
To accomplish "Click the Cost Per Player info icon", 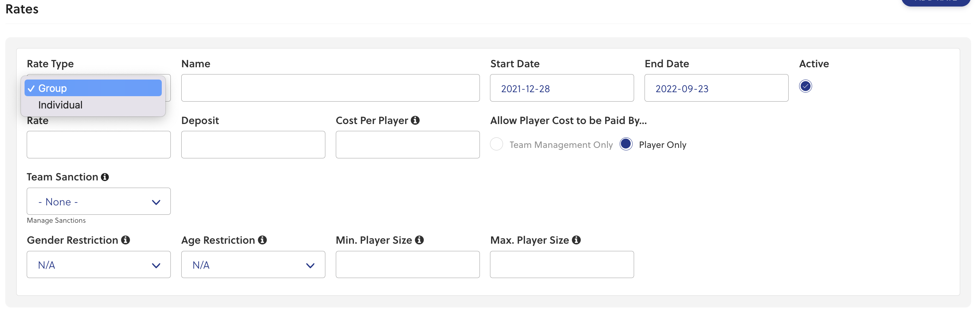I will coord(415,120).
